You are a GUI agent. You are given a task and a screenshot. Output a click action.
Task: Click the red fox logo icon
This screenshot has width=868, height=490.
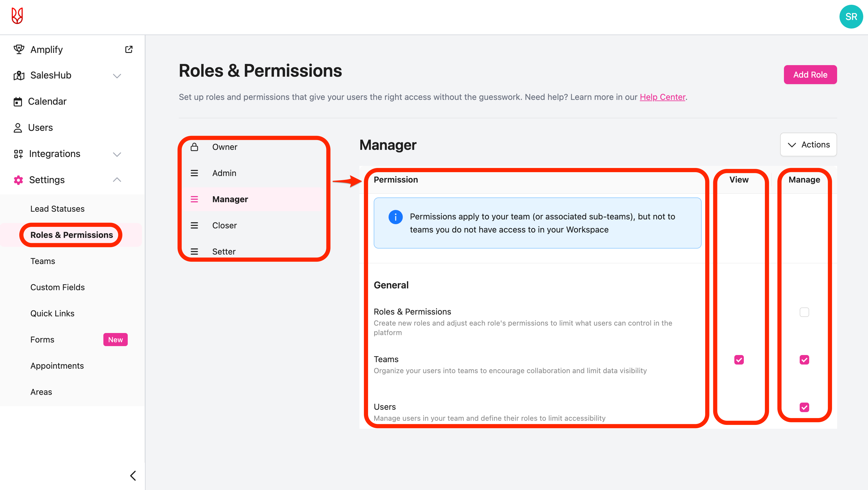click(17, 16)
